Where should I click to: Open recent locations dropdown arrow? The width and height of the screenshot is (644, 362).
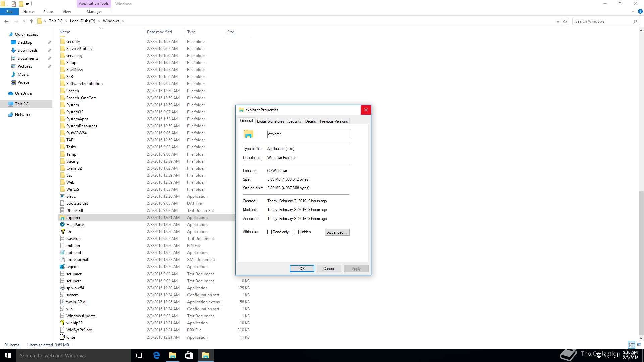pyautogui.click(x=24, y=21)
